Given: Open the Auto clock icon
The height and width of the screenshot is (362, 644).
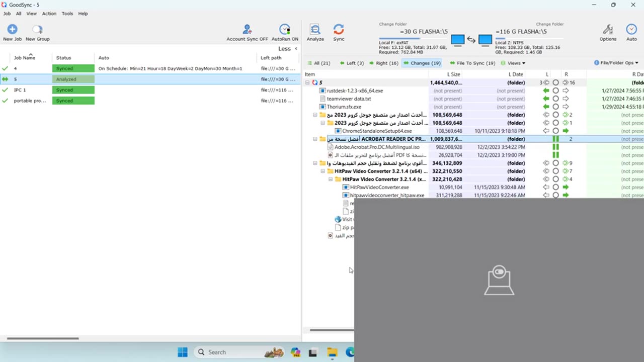Looking at the screenshot, I should 631,30.
